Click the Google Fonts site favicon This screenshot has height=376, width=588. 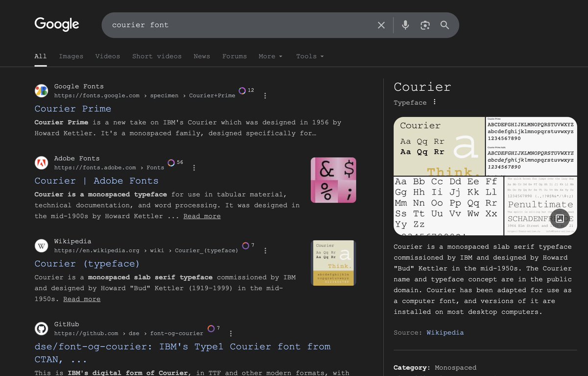click(41, 91)
